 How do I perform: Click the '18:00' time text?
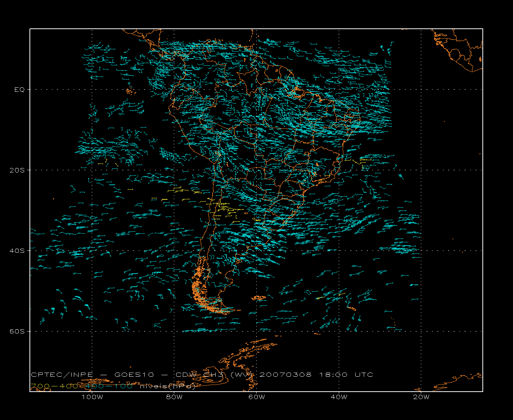(333, 375)
